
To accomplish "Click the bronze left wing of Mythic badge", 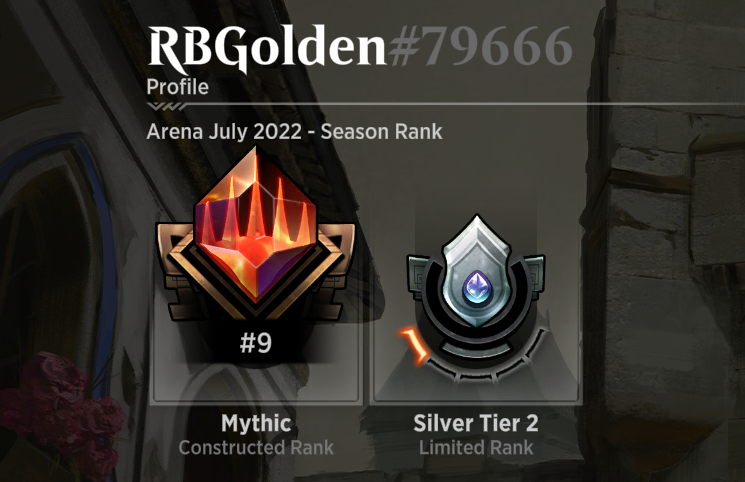I will [x=177, y=271].
